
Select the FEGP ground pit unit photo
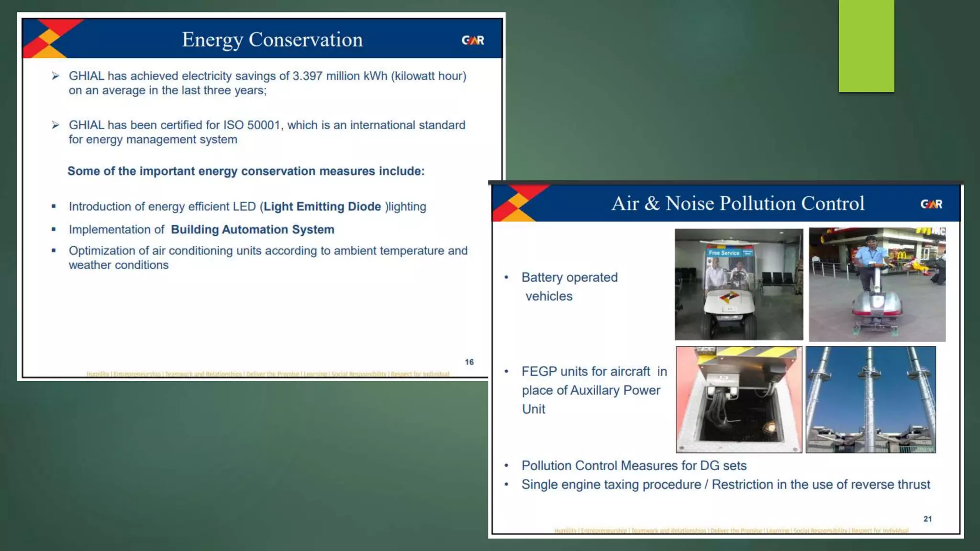(x=739, y=399)
